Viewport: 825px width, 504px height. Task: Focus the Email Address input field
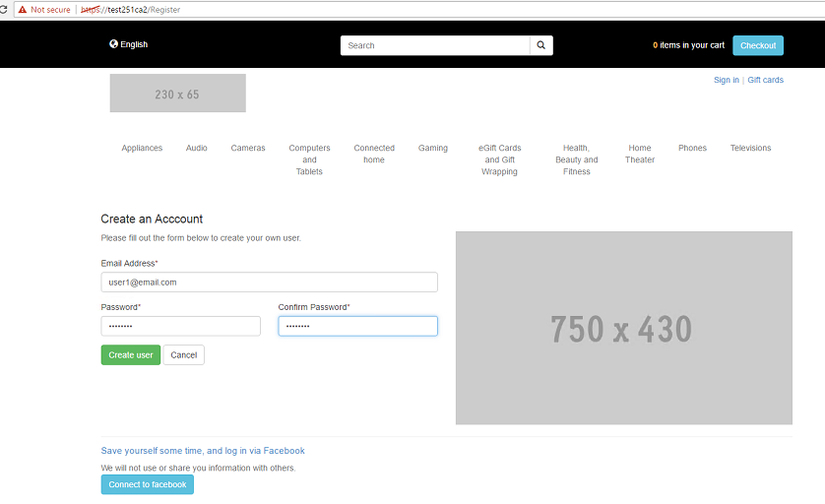click(x=269, y=283)
